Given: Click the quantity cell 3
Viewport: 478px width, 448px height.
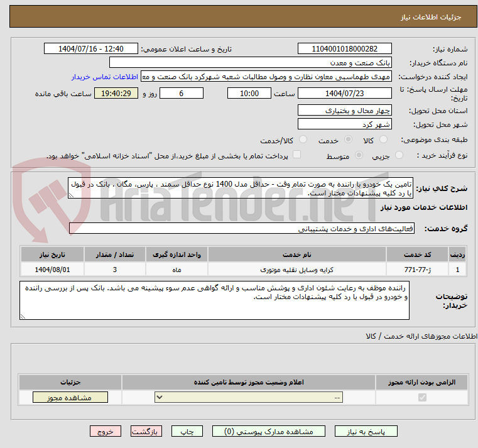Looking at the screenshot, I should click(114, 270).
